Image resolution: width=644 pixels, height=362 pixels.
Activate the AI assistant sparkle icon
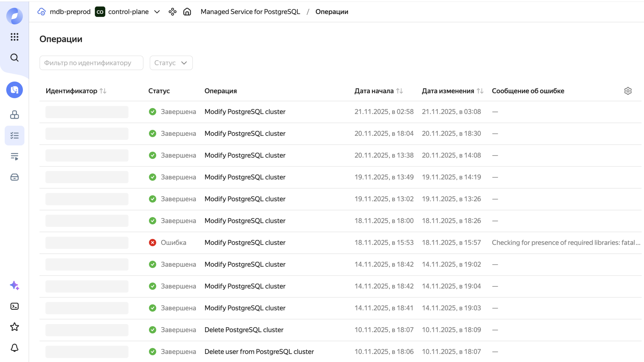14,286
